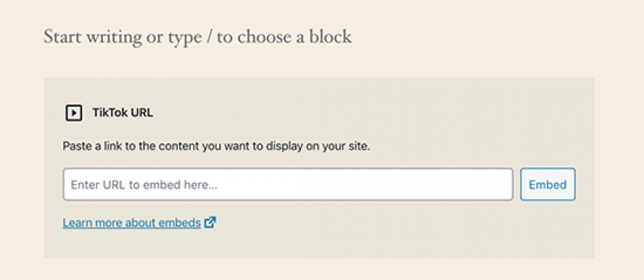Click the square play icon next to TikTok URL
The image size is (644, 280).
[x=73, y=113]
